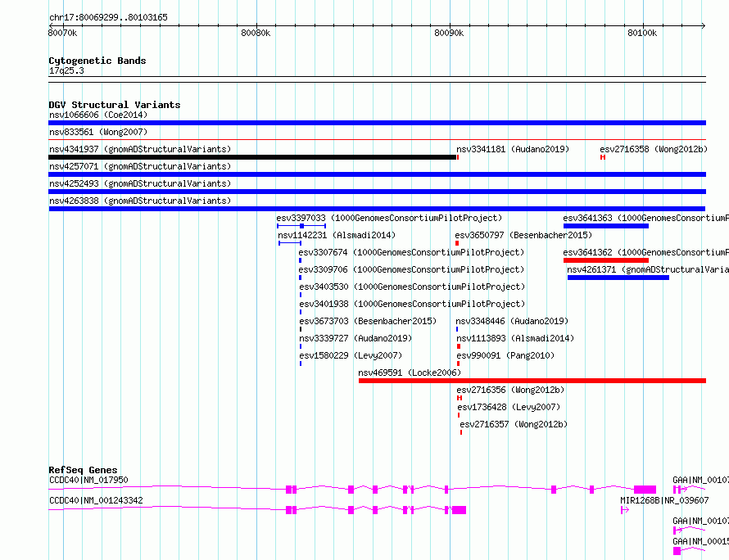Select the large terminal exon of CCDC40 NM_001243342
This screenshot has height=560, width=729.
[459, 510]
